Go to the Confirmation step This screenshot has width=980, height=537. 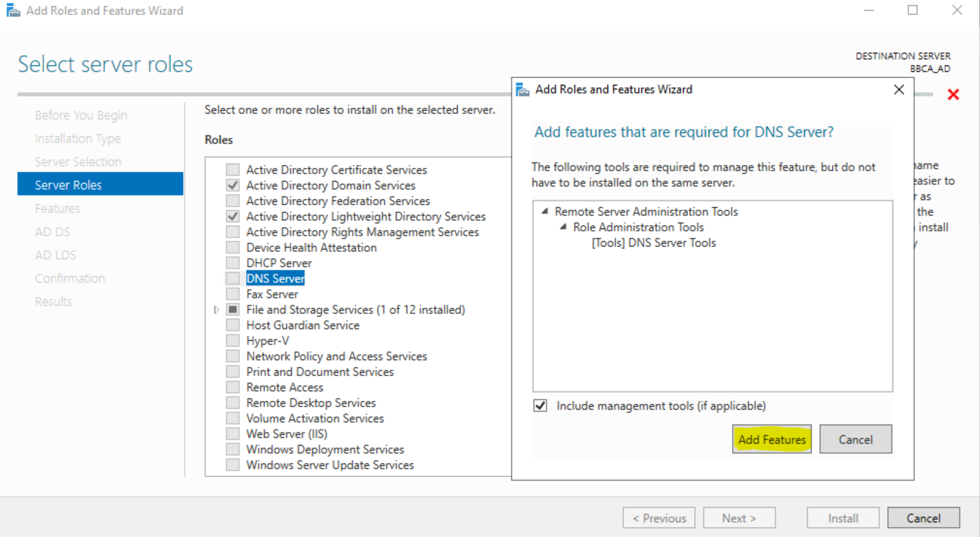tap(70, 278)
